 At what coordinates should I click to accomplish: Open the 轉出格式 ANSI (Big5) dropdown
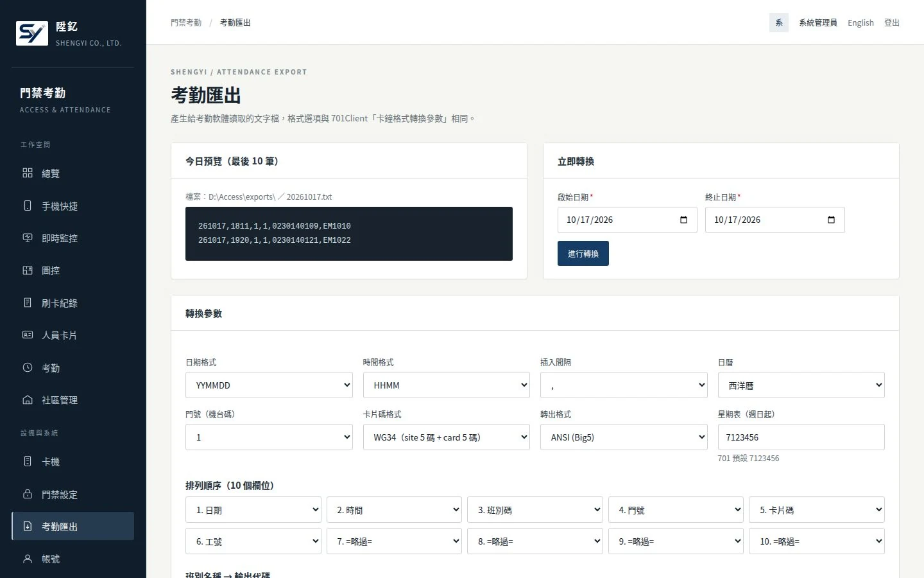[624, 437]
